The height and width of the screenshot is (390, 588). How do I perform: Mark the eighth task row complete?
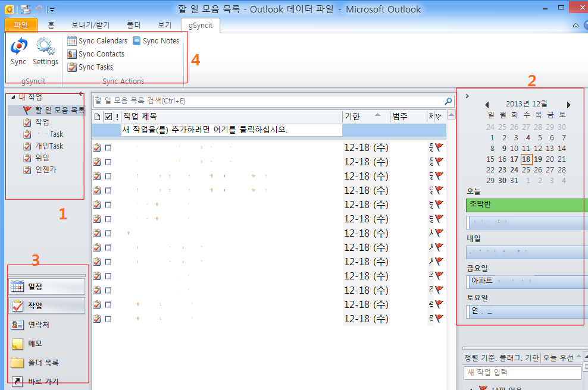click(x=108, y=247)
